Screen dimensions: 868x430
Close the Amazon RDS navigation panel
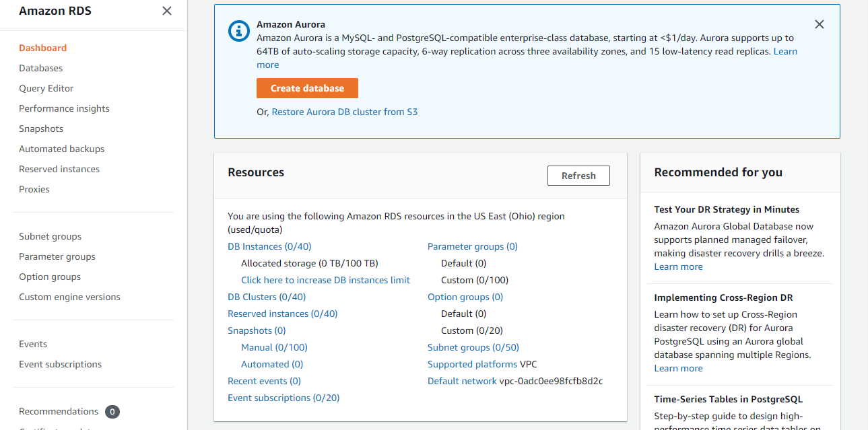point(167,11)
